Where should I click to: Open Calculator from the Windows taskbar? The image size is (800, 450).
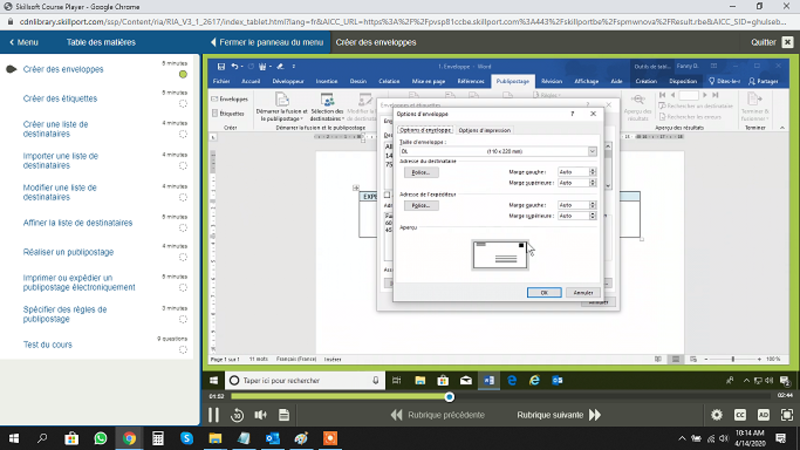[x=158, y=438]
